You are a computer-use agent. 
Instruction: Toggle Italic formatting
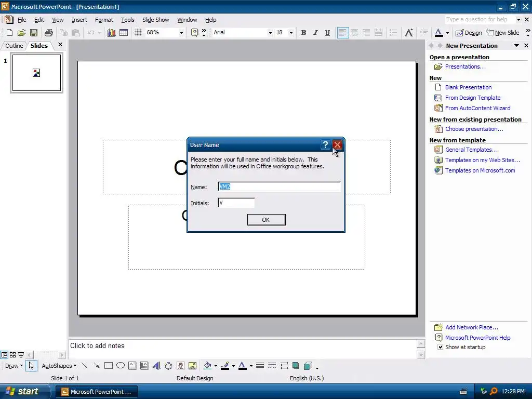click(x=315, y=33)
